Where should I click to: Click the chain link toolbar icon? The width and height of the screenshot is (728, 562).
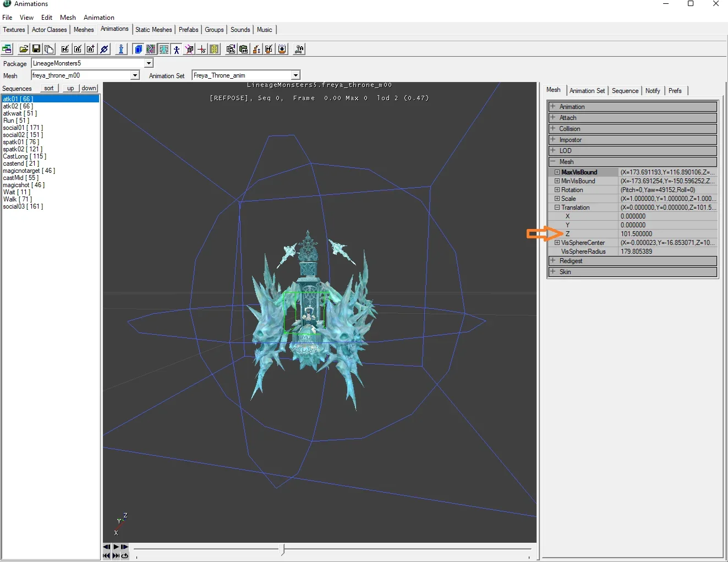coord(104,49)
